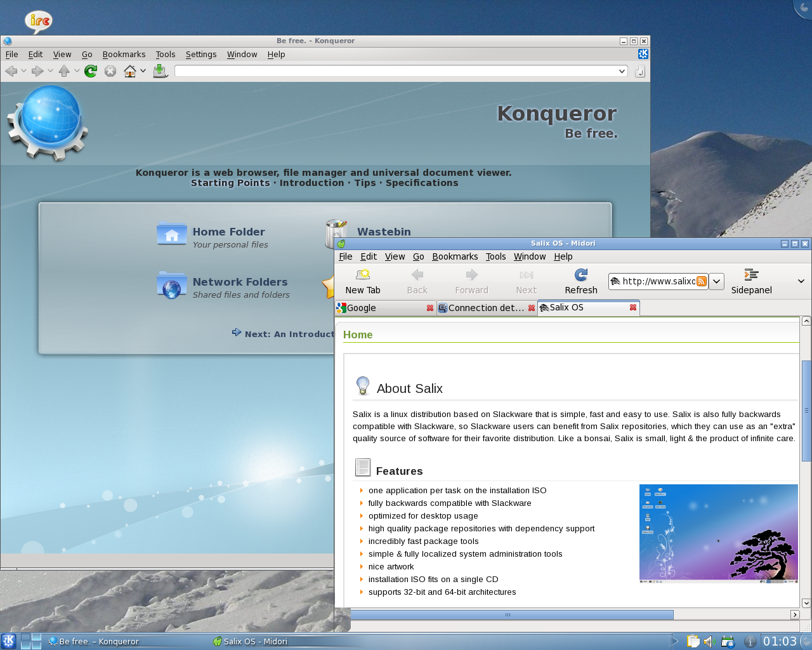Click the Salix desktop screenshot thumbnail
812x650 pixels.
[x=719, y=534]
